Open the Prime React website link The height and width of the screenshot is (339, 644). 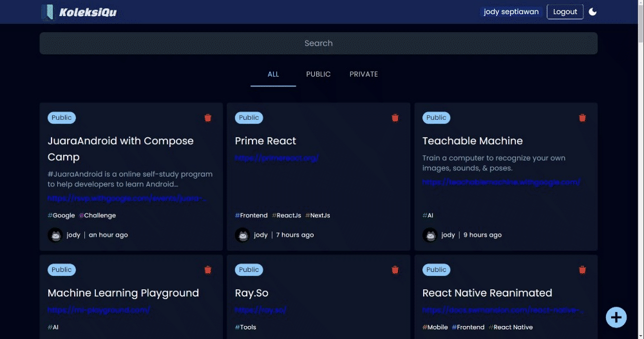tap(276, 158)
